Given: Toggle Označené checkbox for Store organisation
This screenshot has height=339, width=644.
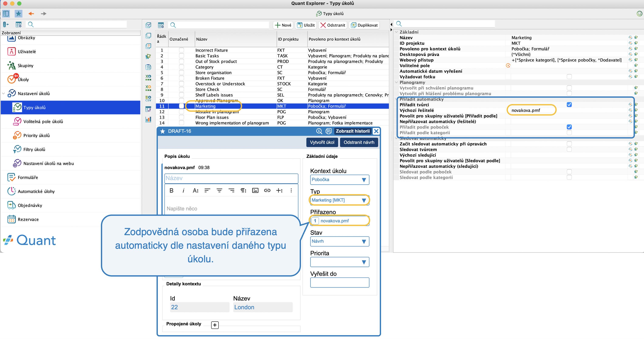Looking at the screenshot, I should (x=182, y=72).
